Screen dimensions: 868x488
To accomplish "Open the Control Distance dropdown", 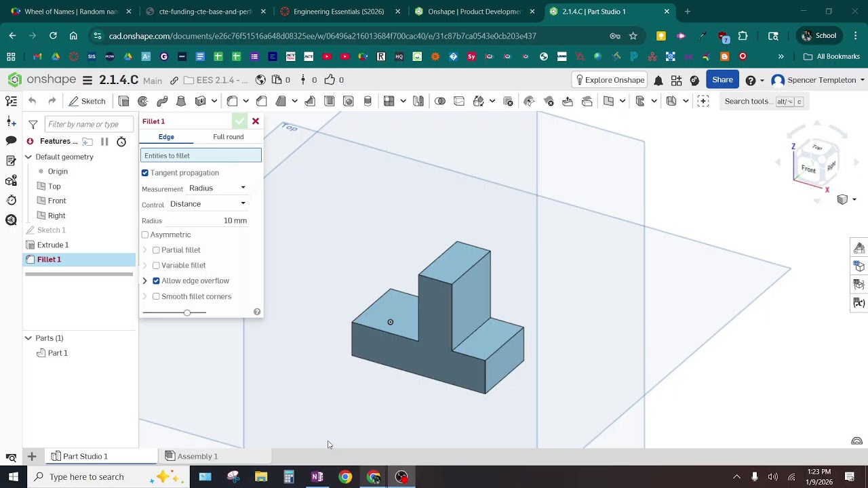I will [208, 203].
